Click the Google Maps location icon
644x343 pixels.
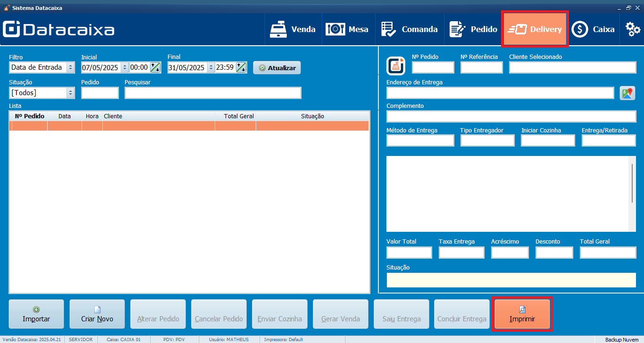(x=627, y=93)
